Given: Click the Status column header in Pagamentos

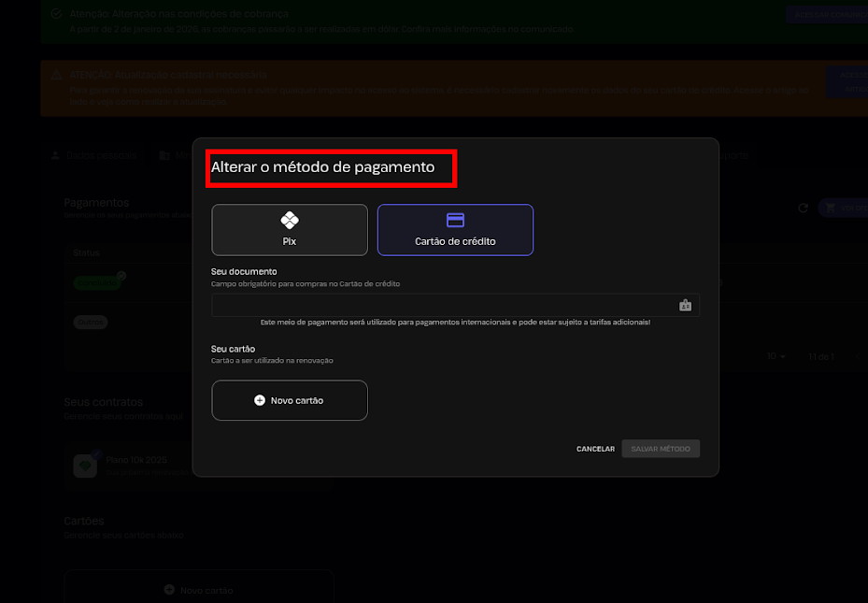Looking at the screenshot, I should tap(87, 252).
